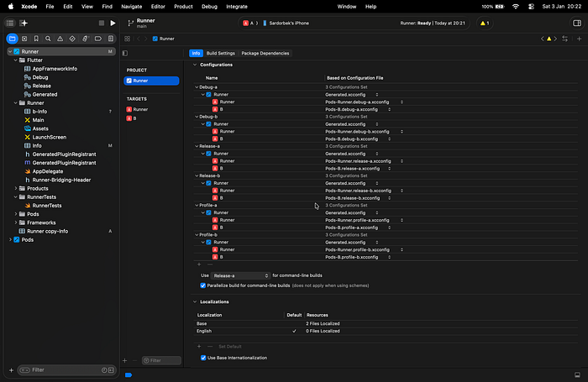
Task: Open the Debug navigator
Action: point(85,39)
